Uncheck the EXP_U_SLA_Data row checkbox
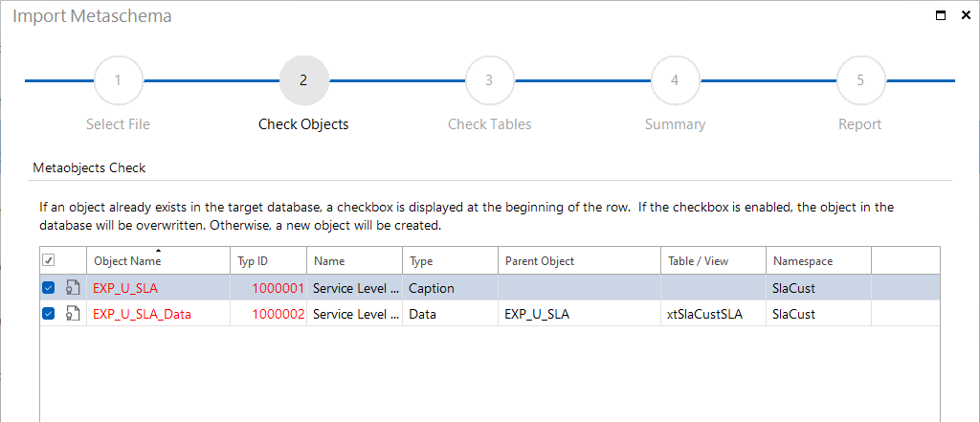 coord(48,315)
